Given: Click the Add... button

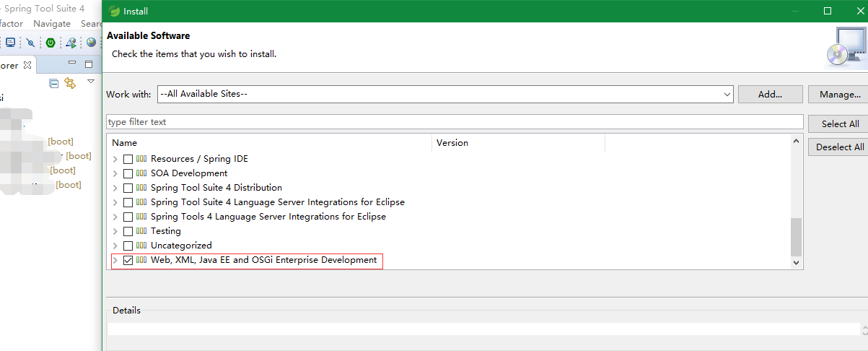Looking at the screenshot, I should click(x=771, y=94).
